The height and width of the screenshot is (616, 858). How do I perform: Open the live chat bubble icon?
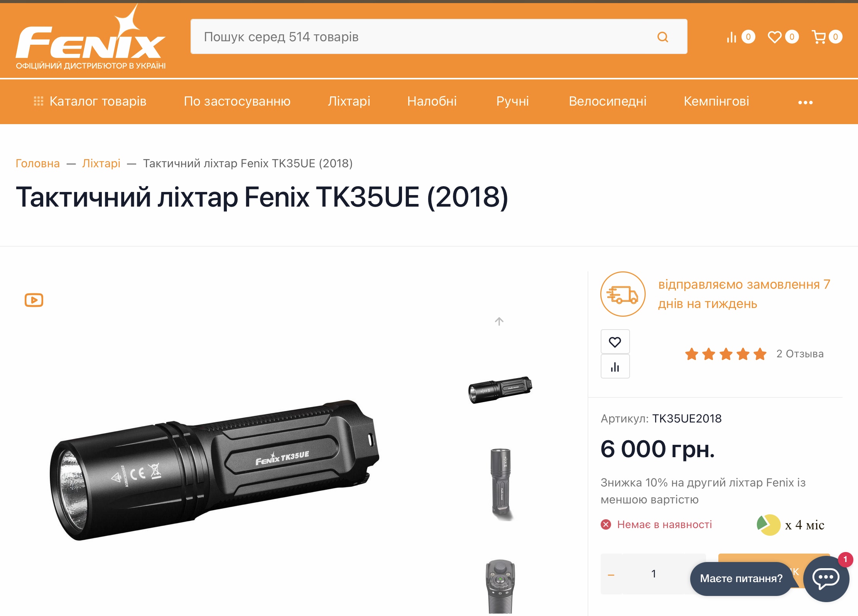[x=826, y=578]
